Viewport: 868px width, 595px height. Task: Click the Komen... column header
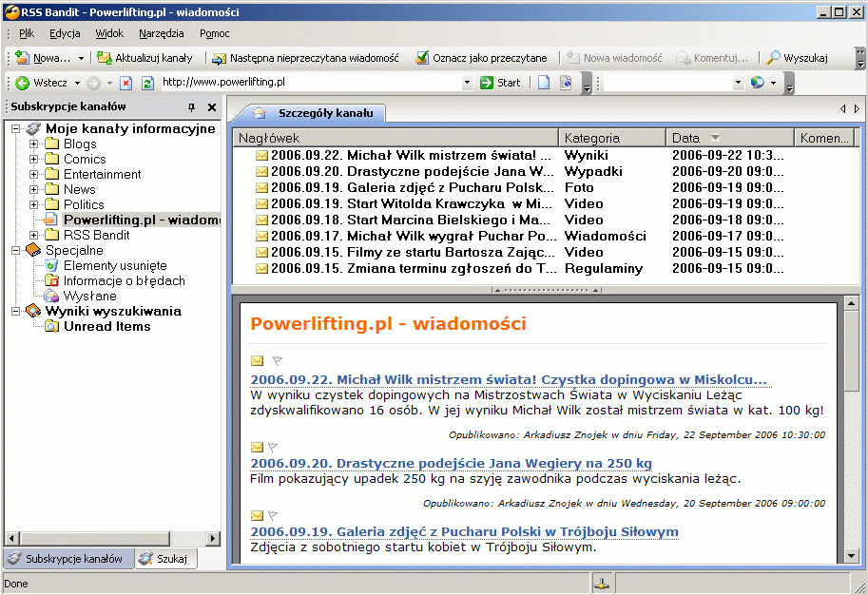click(x=824, y=138)
